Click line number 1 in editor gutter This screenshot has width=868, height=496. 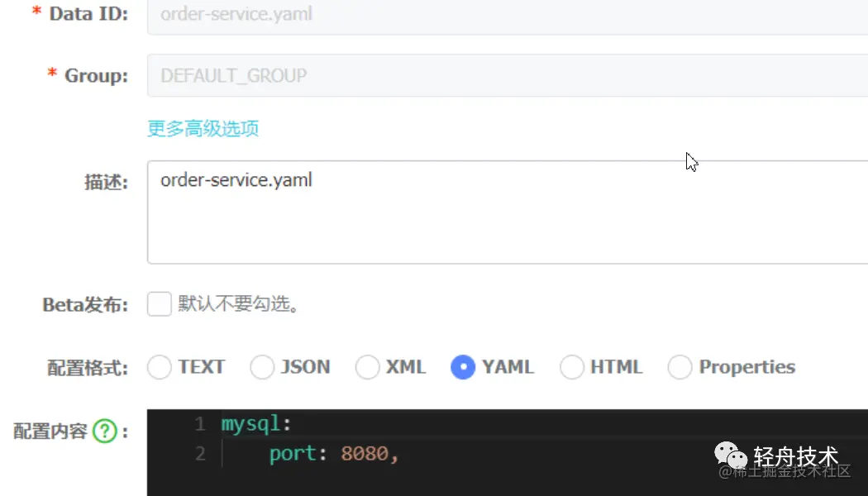pos(200,424)
